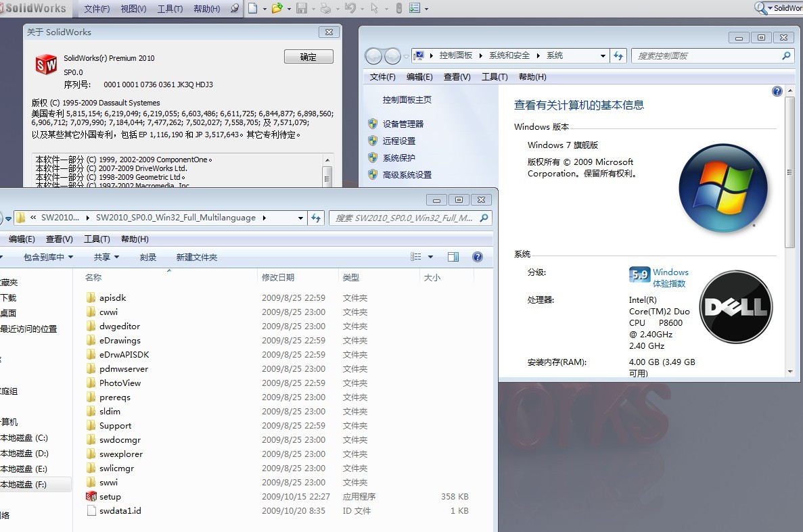The image size is (803, 532).
Task: Open 远程设置 link
Action: 399,141
